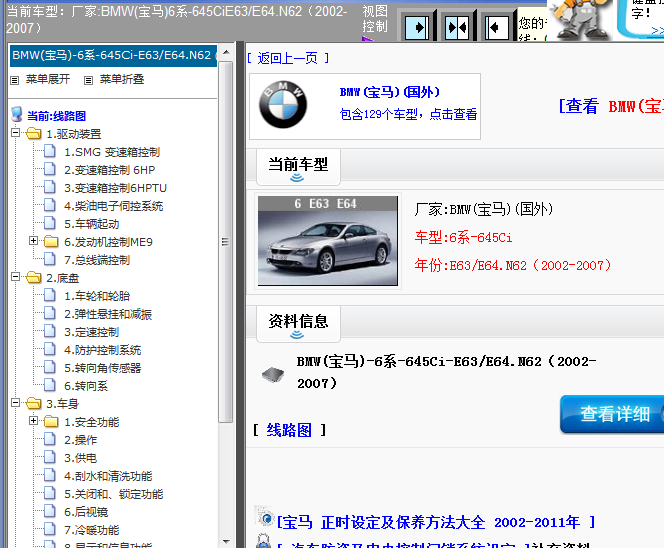Collapse the 1.驱动装置 tree node

pos(16,133)
